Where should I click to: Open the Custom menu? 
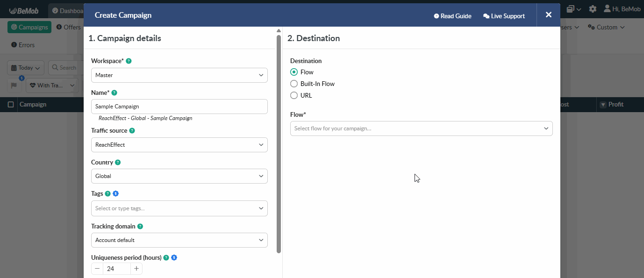coord(606,27)
